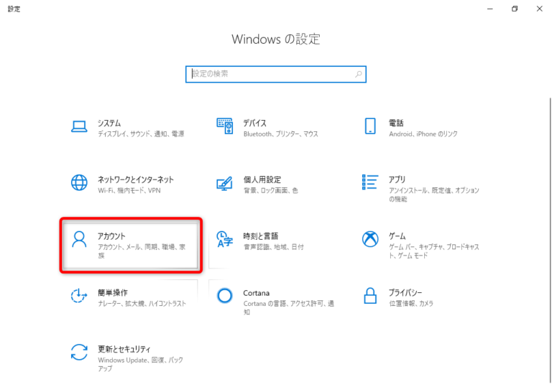
Task: Close the 設定 window
Action: click(x=539, y=9)
